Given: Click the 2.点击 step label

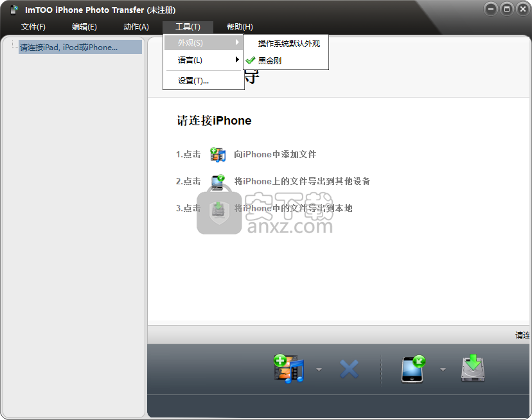Looking at the screenshot, I should click(x=188, y=181).
